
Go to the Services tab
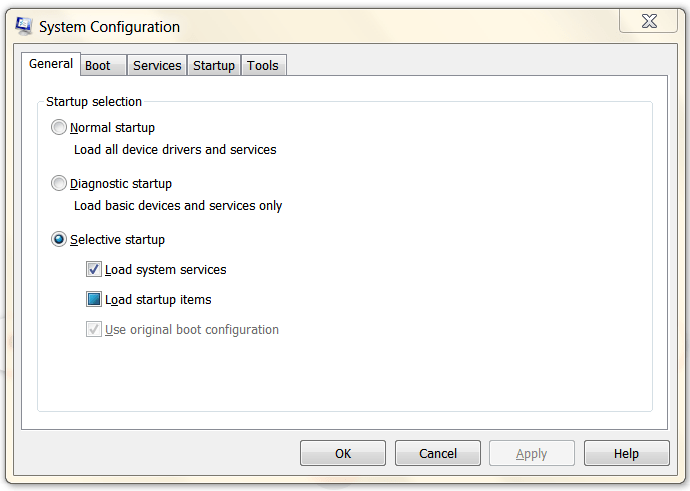coord(157,65)
